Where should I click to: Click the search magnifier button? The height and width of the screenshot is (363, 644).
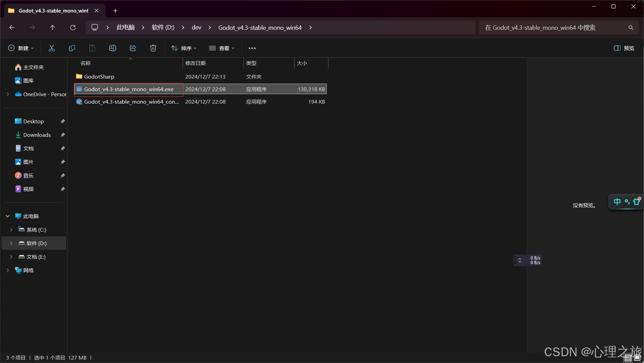click(630, 27)
